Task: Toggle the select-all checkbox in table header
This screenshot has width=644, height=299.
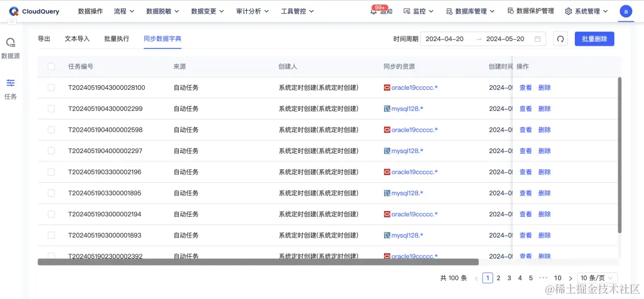Action: coord(51,67)
